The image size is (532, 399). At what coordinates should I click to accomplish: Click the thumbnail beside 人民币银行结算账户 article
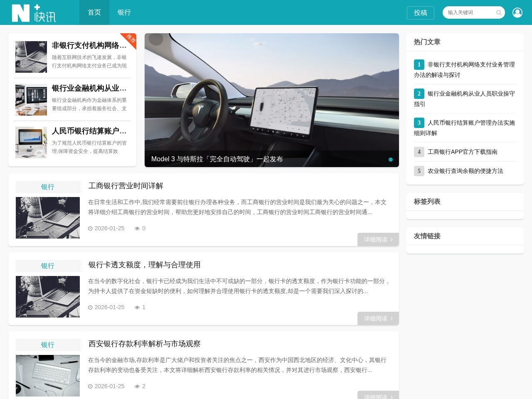(x=31, y=143)
